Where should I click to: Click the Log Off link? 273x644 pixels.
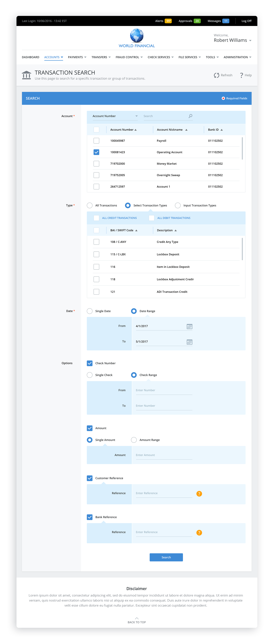[x=246, y=21]
